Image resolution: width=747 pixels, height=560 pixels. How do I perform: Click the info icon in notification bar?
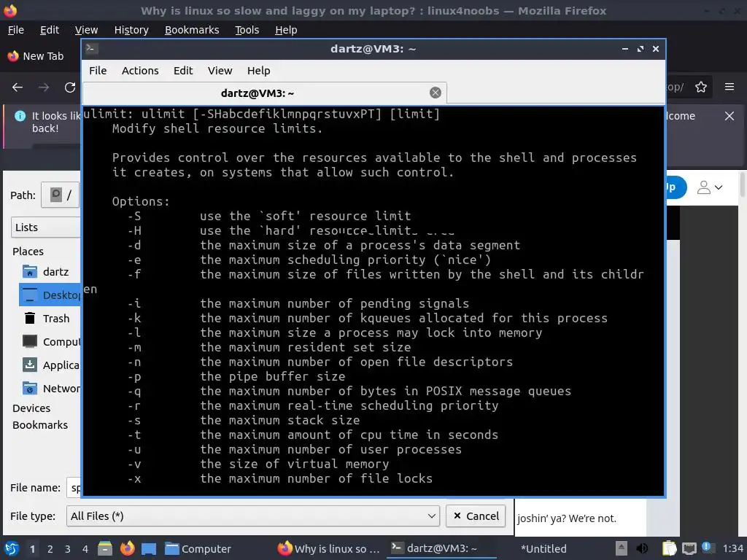point(20,116)
